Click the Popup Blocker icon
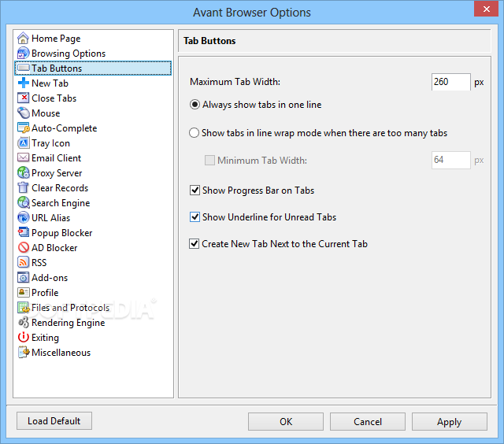This screenshot has height=444, width=504. (x=23, y=232)
